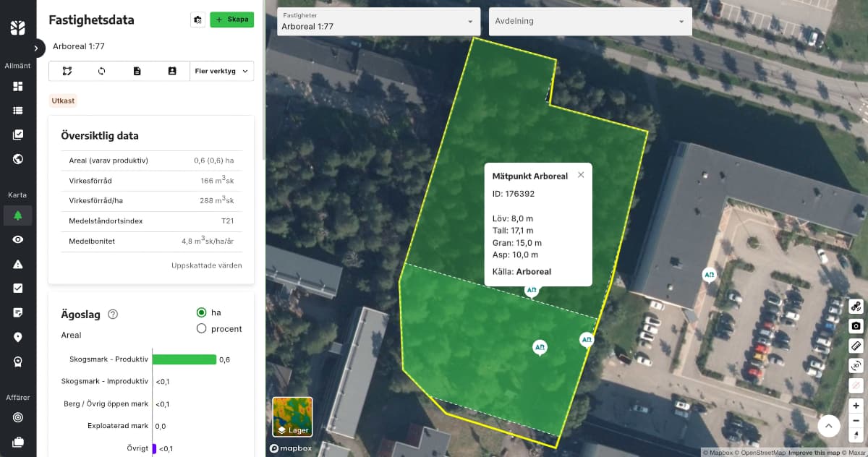Select the ruler measurement tool
This screenshot has width=868, height=457.
(856, 346)
